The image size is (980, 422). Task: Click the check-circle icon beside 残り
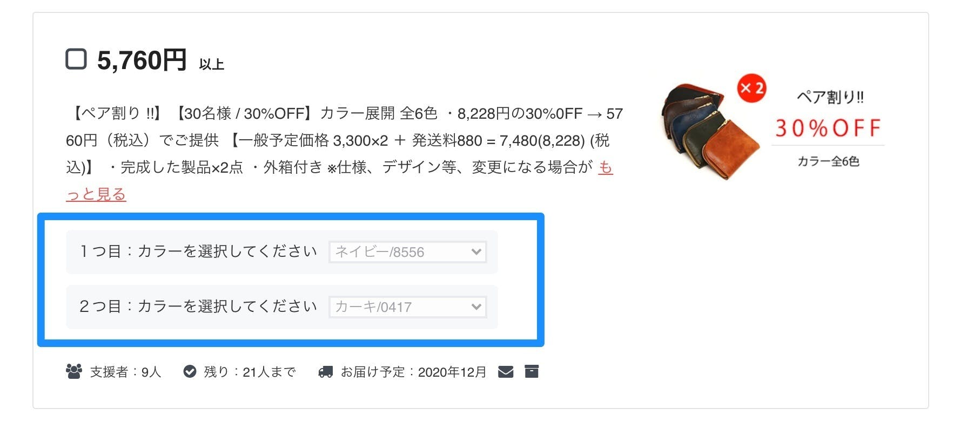pyautogui.click(x=190, y=372)
